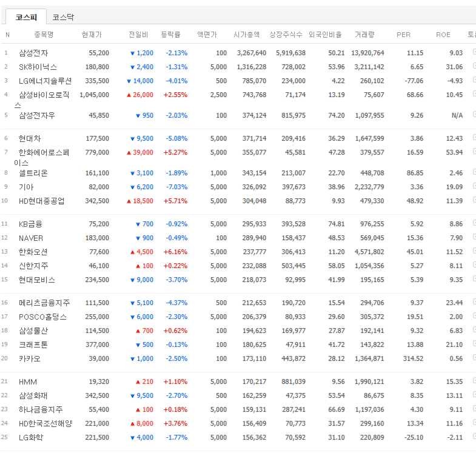
Task: Open 하나금융지주 stock page
Action: [41, 410]
